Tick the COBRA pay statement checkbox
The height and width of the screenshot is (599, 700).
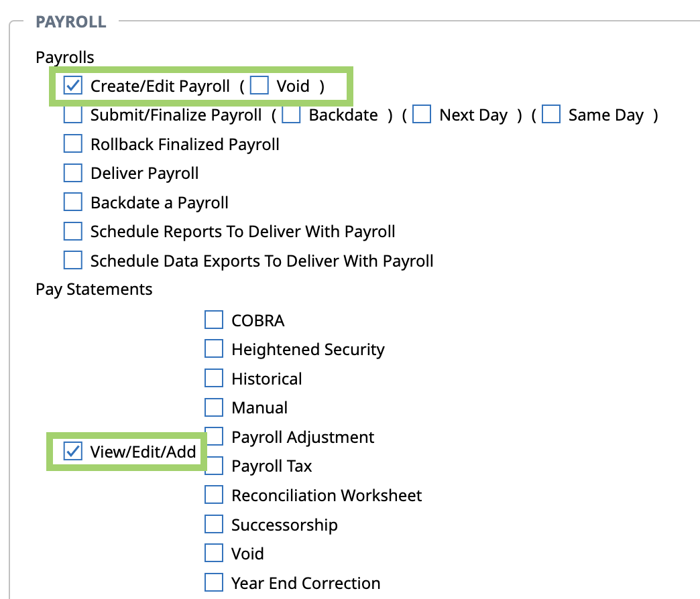click(214, 320)
